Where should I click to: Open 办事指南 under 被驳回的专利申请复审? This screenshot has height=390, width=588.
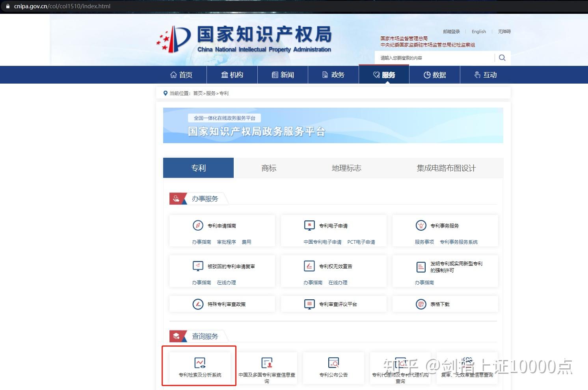tap(201, 282)
